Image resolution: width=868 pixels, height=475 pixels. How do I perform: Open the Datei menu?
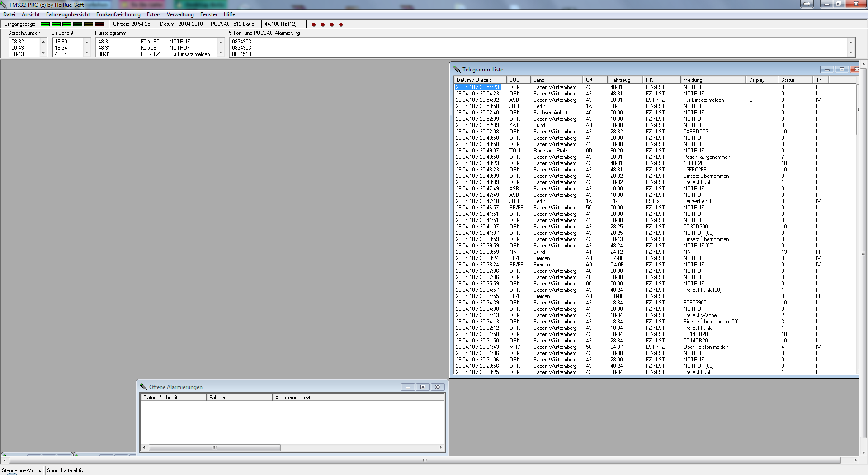coord(9,14)
